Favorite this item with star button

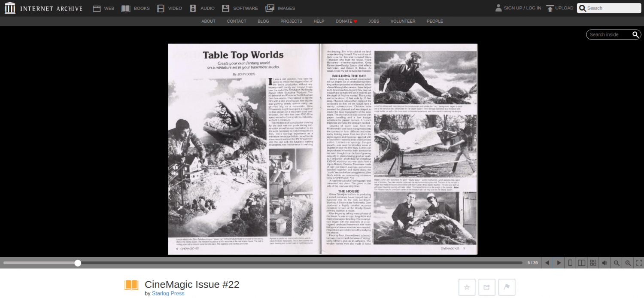[467, 287]
